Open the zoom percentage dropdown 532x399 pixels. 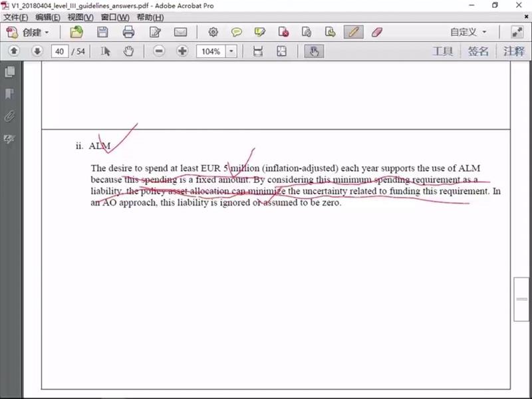231,51
